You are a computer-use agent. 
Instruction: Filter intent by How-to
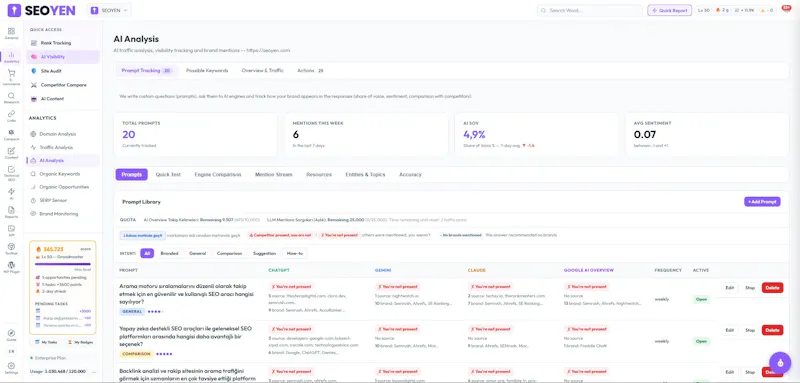point(295,253)
